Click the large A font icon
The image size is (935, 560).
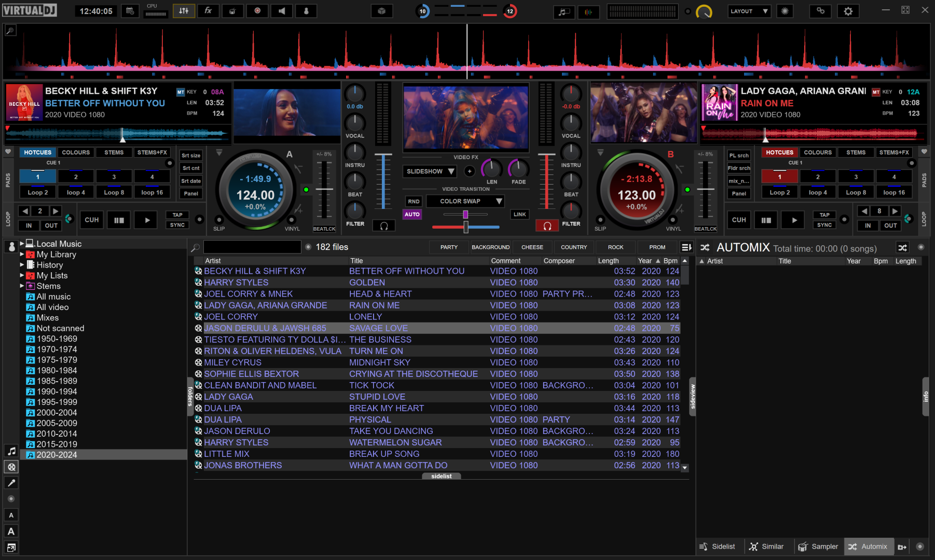11,531
